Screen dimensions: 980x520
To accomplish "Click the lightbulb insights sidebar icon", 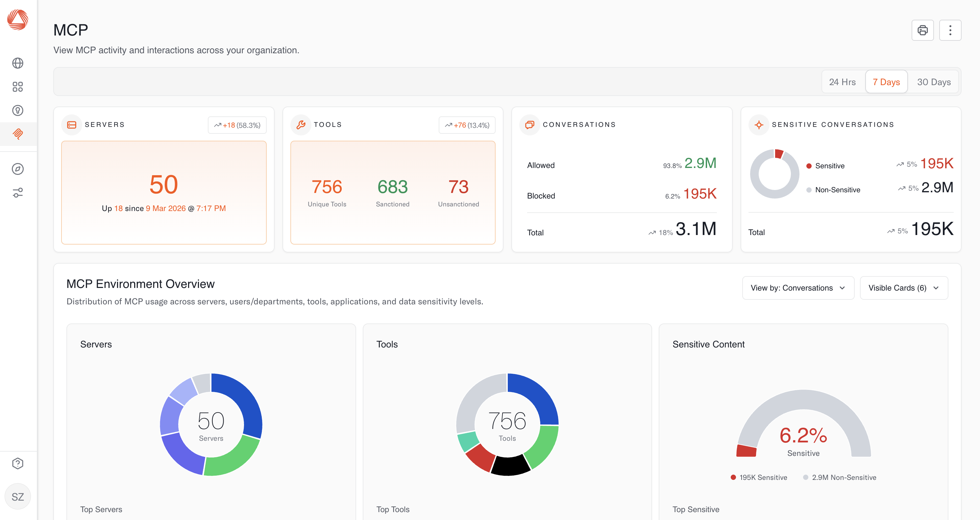I will click(x=17, y=111).
